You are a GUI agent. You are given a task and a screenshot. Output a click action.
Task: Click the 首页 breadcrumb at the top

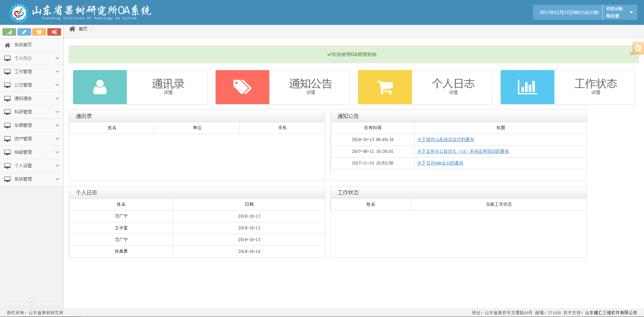point(83,29)
